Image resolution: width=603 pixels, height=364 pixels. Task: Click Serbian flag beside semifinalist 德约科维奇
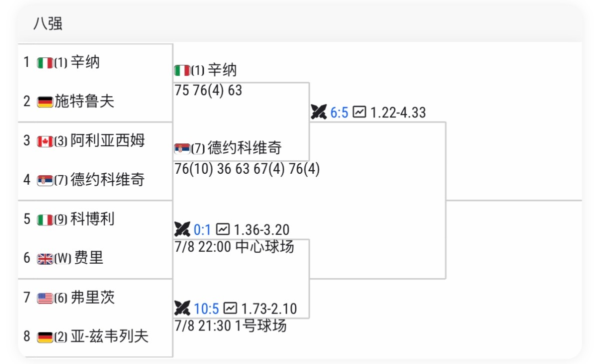(x=181, y=148)
